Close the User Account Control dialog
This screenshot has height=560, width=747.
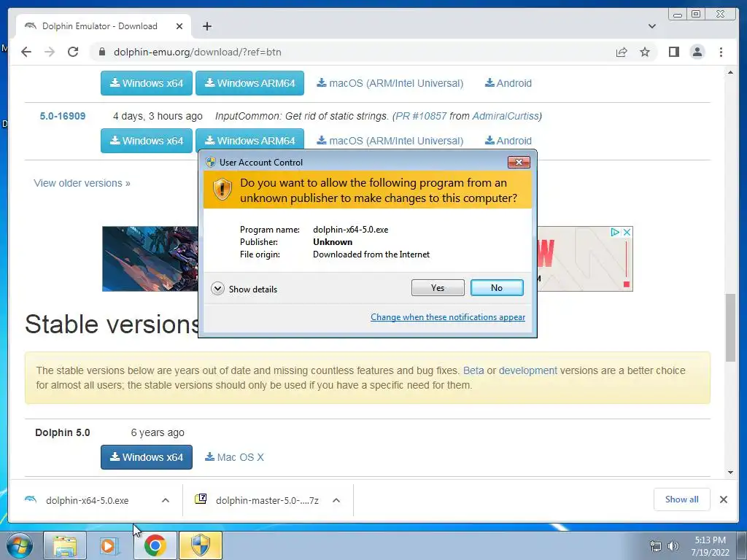(519, 163)
